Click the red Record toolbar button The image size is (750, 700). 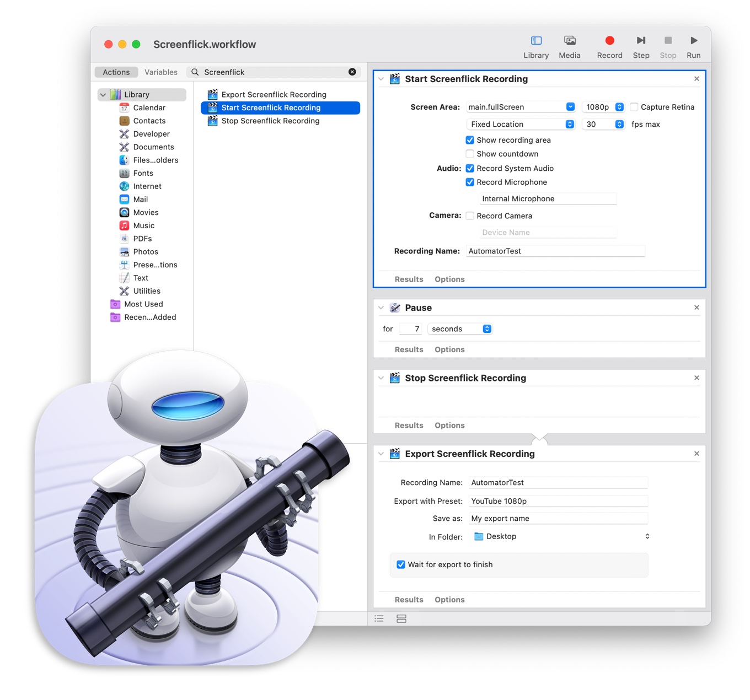(x=609, y=40)
